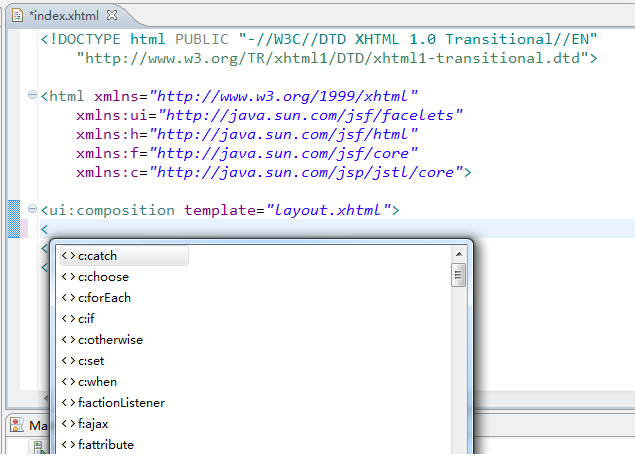Click the xmlns:ui facelets namespace value
Viewport: 635px width, 456px height.
point(310,115)
